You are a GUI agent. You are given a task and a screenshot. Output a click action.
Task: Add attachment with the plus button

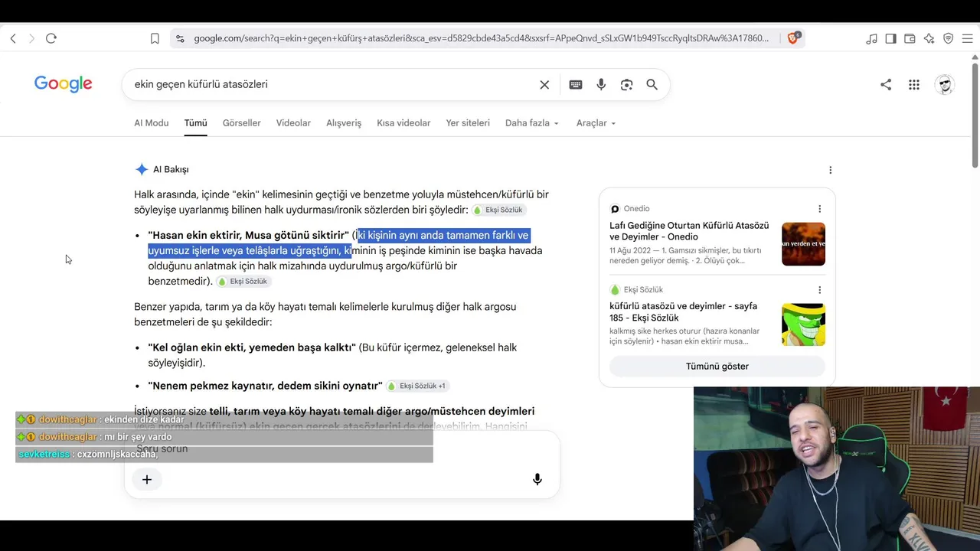[147, 480]
